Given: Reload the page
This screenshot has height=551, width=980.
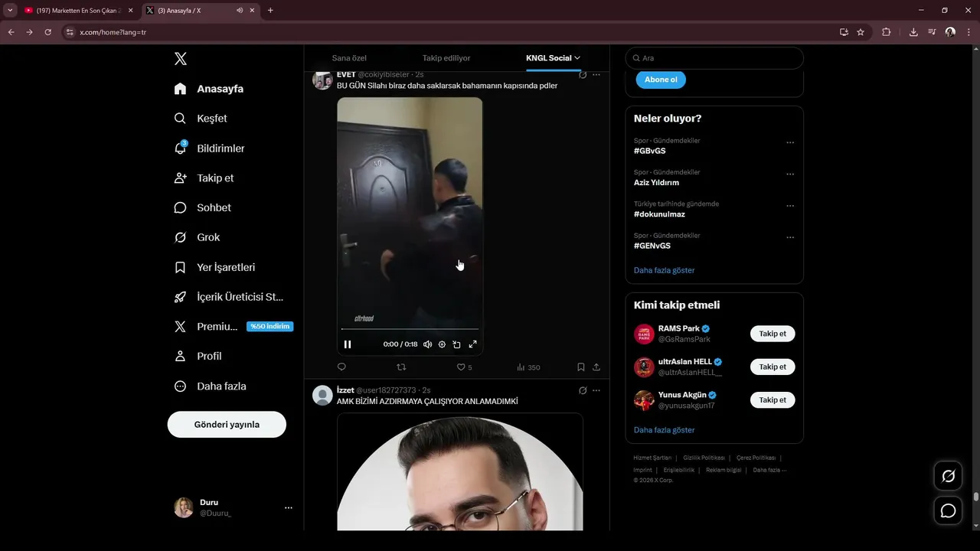Looking at the screenshot, I should pos(47,32).
